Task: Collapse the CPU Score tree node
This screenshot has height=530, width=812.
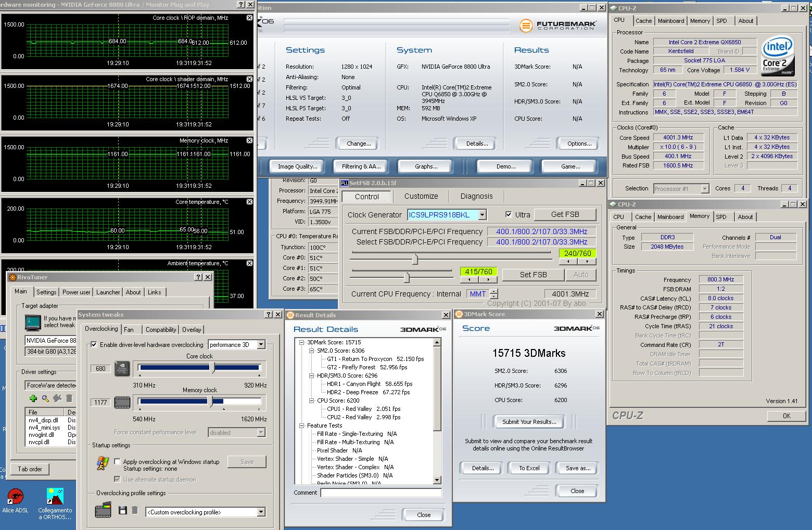Action: tap(312, 400)
